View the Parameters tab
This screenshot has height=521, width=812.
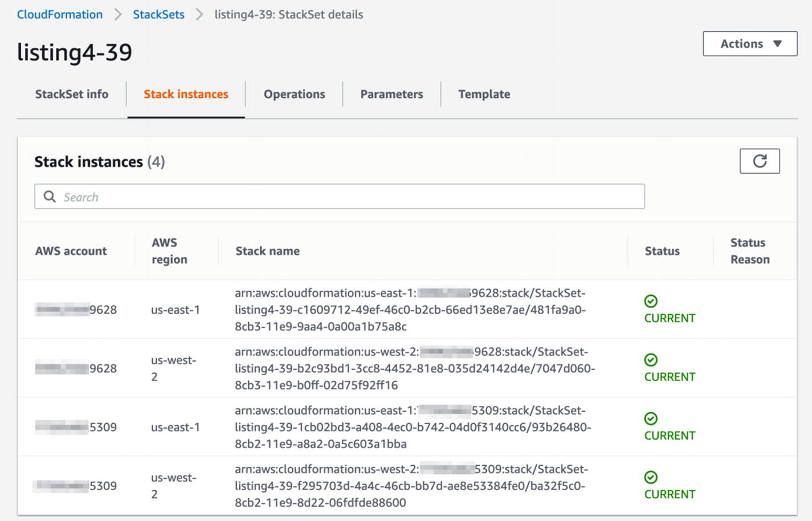tap(391, 94)
